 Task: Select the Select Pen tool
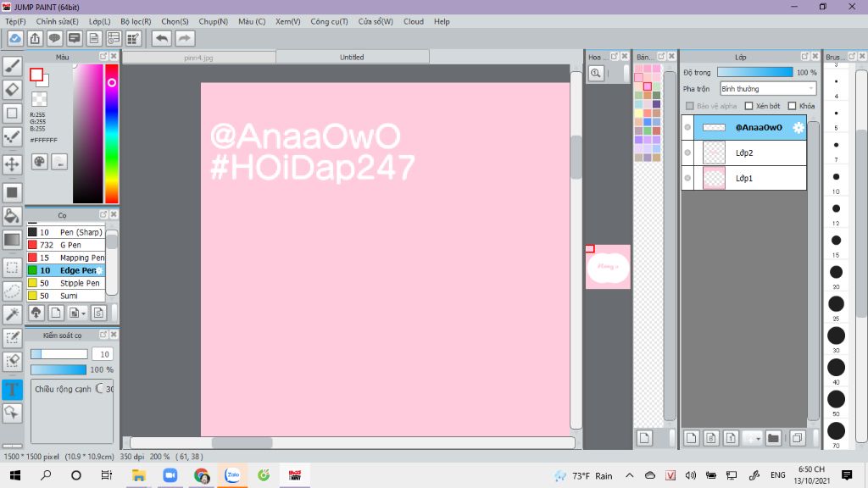[x=12, y=338]
